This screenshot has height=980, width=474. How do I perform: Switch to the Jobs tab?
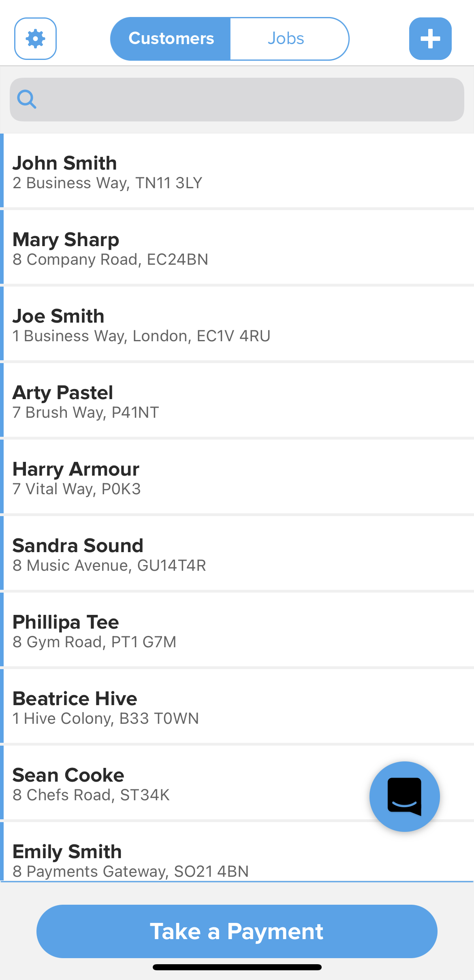pos(286,39)
